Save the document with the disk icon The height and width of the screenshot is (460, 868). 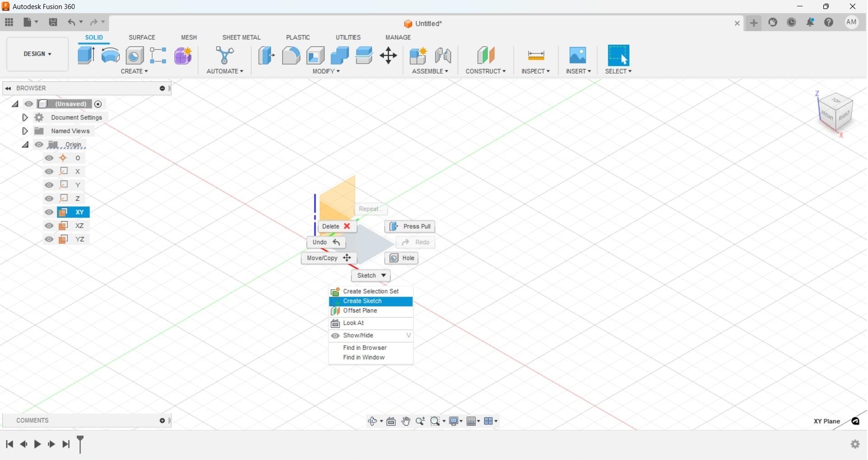(53, 22)
